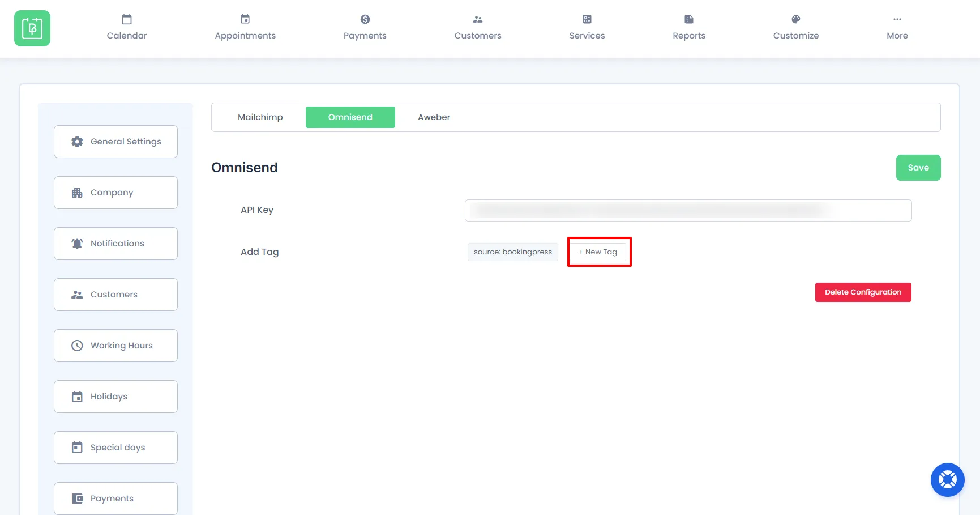The height and width of the screenshot is (515, 980).
Task: Switch to the Aweber tab
Action: (x=434, y=117)
